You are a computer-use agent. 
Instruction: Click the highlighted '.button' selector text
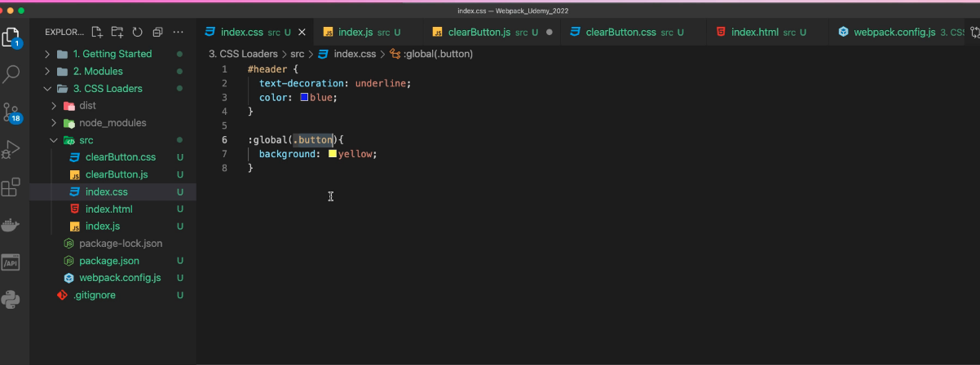coord(313,139)
